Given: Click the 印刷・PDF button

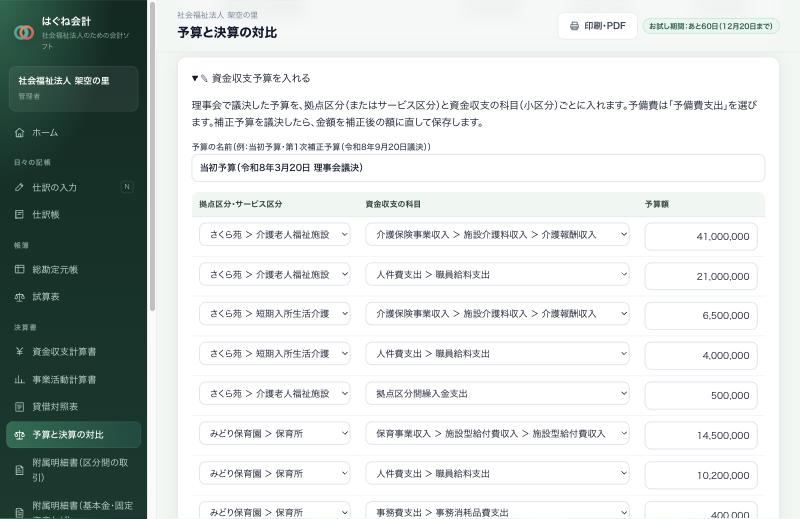Looking at the screenshot, I should [x=597, y=26].
